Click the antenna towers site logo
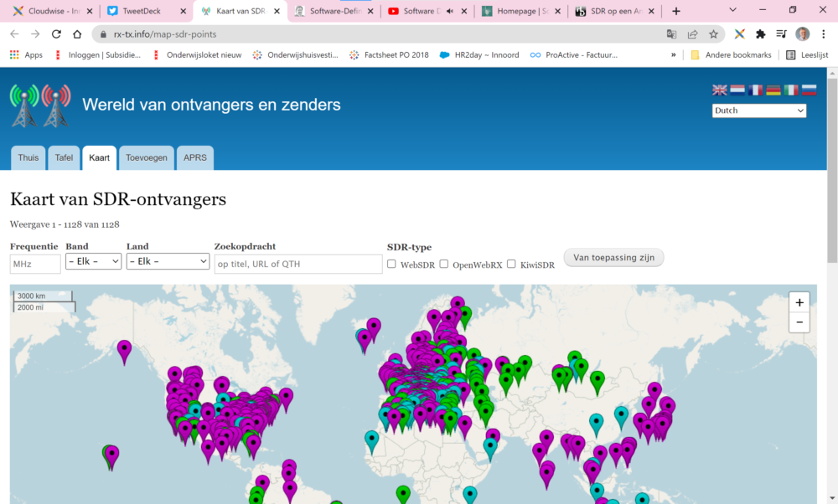 click(x=40, y=105)
